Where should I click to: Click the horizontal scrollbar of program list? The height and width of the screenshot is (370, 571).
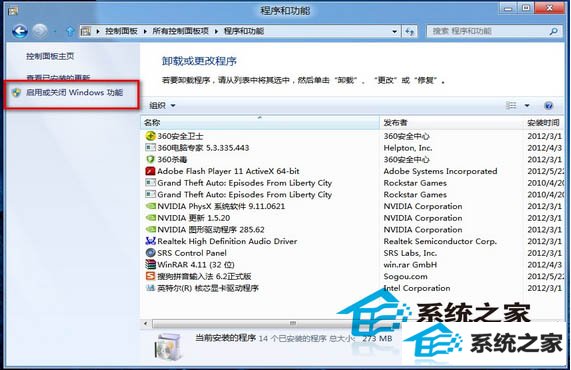coord(293,323)
